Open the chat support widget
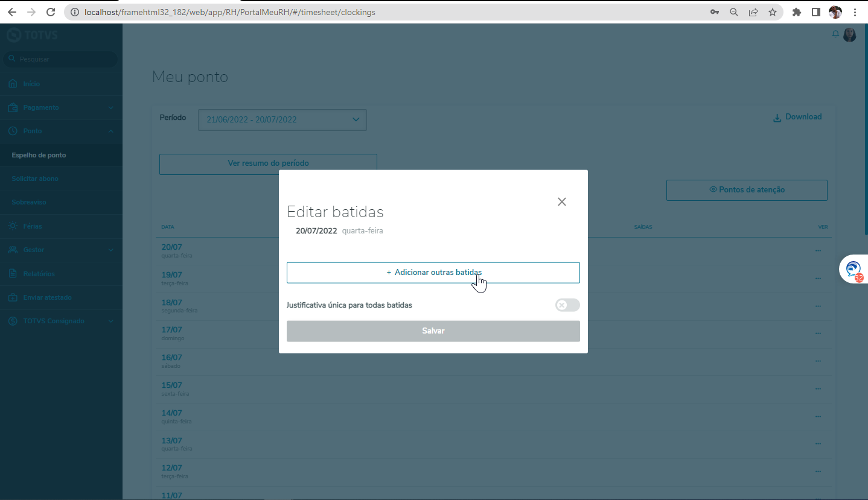The width and height of the screenshot is (868, 500). pos(854,269)
